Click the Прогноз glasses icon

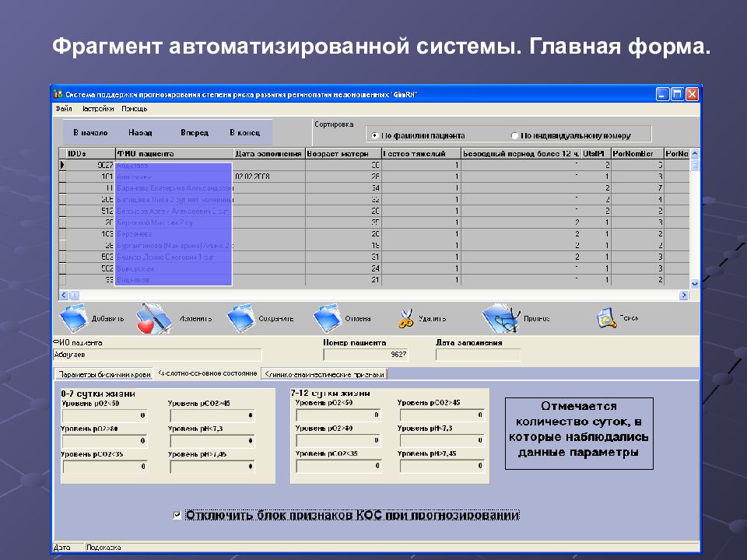point(500,318)
